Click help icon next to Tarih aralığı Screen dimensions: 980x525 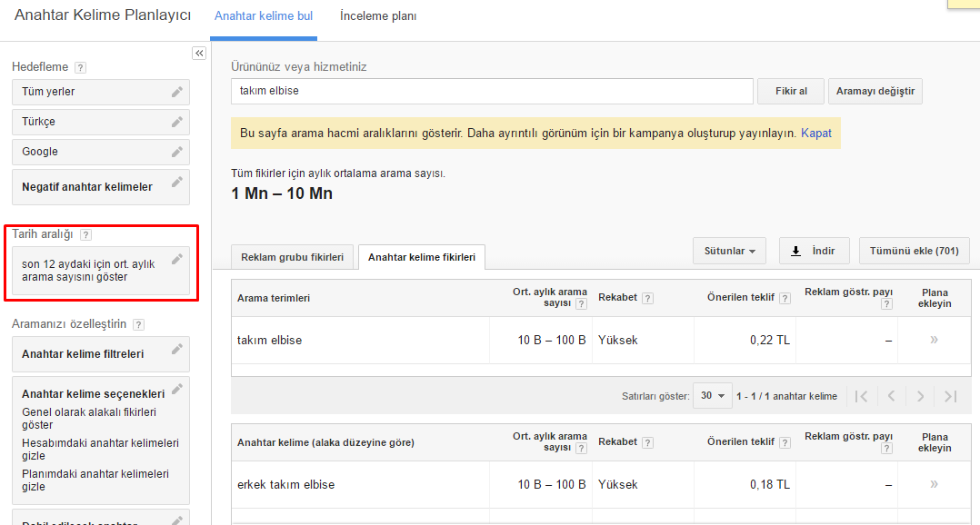click(85, 234)
